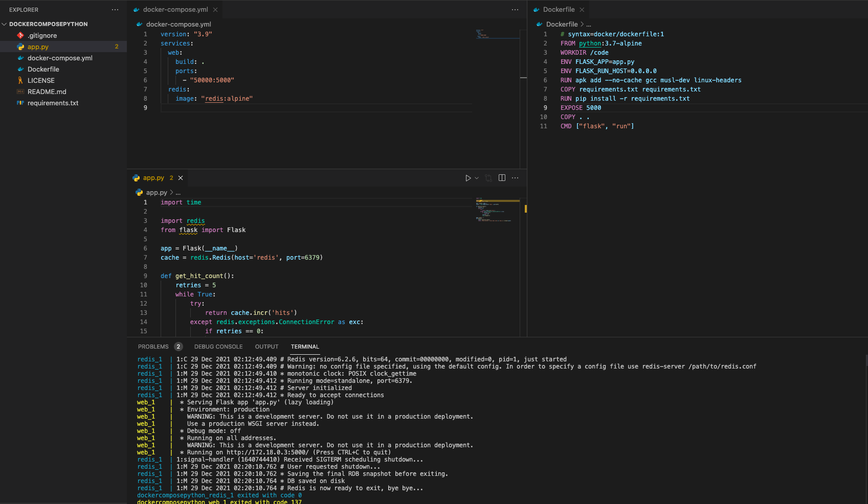Open more actions menu for the app.py editor
Viewport: 868px width, 504px height.
pyautogui.click(x=515, y=178)
